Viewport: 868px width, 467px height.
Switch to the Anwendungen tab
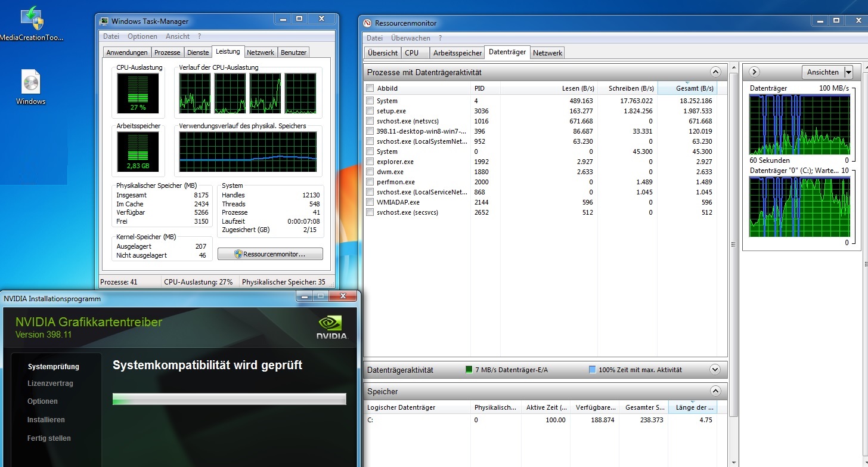pos(127,52)
